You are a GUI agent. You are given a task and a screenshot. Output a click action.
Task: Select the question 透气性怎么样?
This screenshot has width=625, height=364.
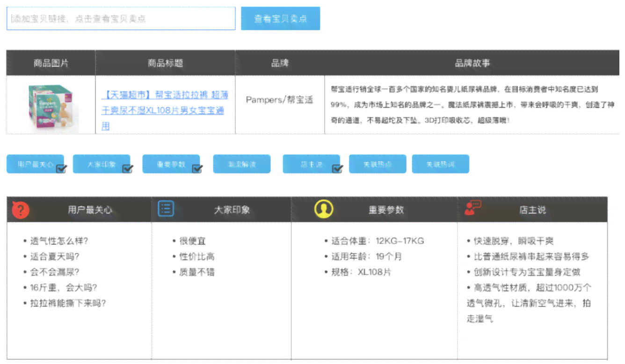click(59, 241)
